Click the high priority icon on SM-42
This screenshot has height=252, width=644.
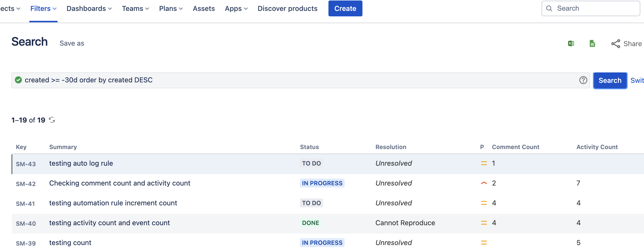click(x=484, y=183)
